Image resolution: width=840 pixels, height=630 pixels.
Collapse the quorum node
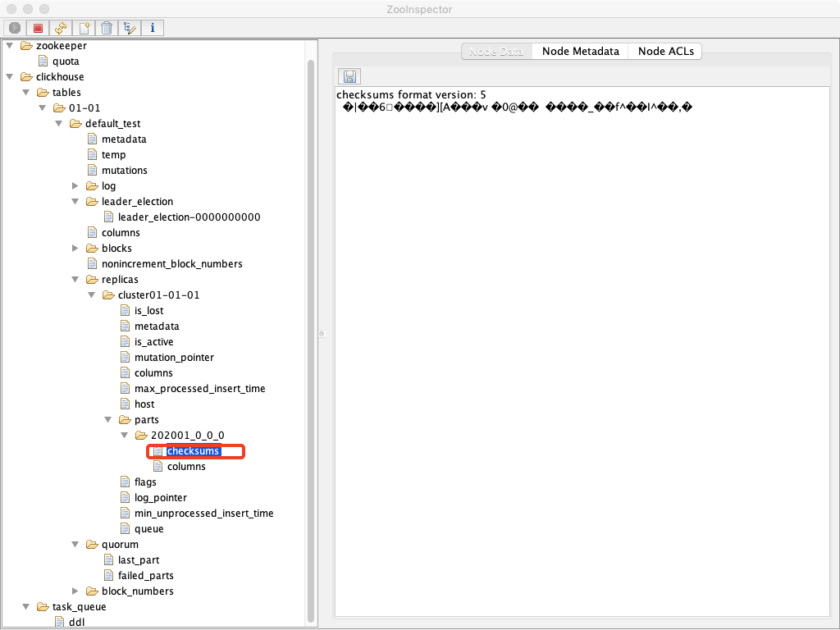point(75,545)
